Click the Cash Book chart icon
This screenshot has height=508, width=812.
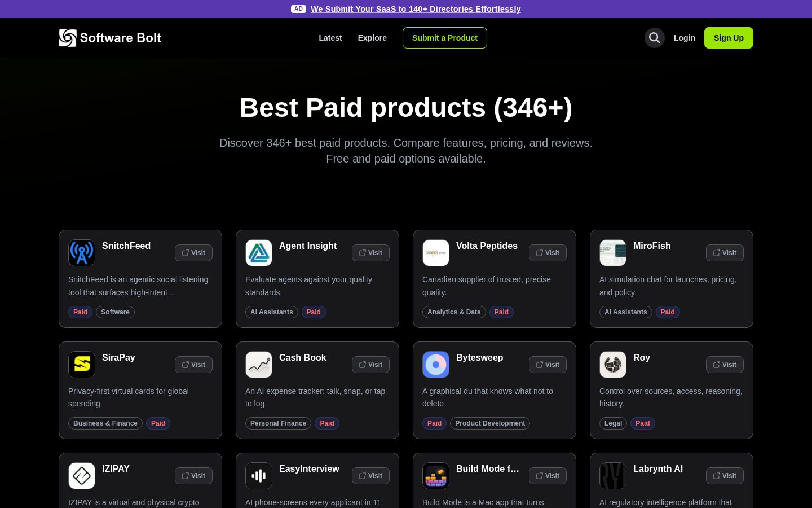[259, 365]
